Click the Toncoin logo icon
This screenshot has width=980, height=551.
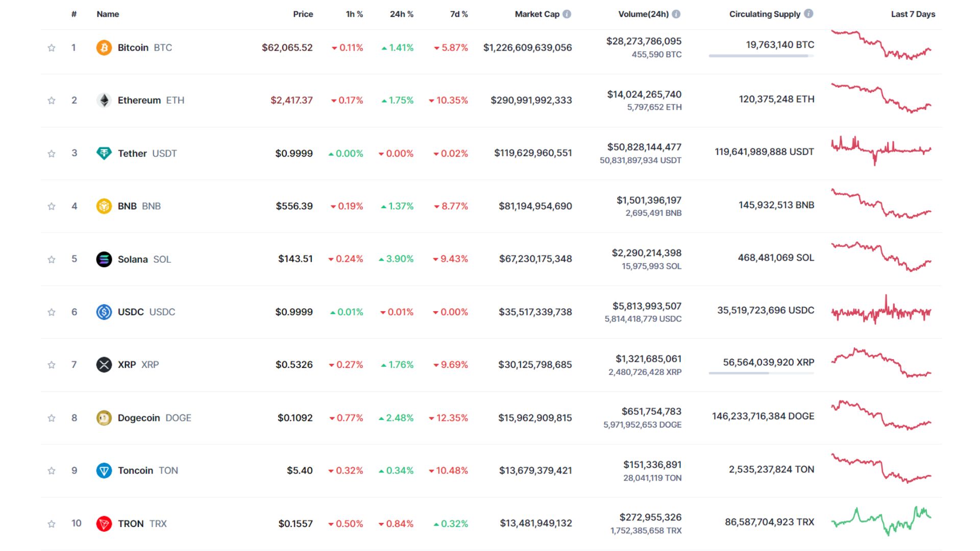104,470
